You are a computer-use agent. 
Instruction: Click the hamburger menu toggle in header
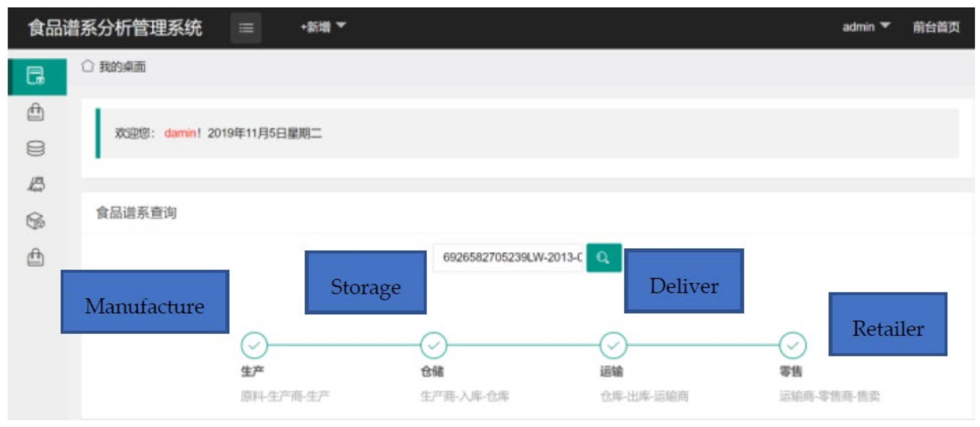pyautogui.click(x=246, y=27)
